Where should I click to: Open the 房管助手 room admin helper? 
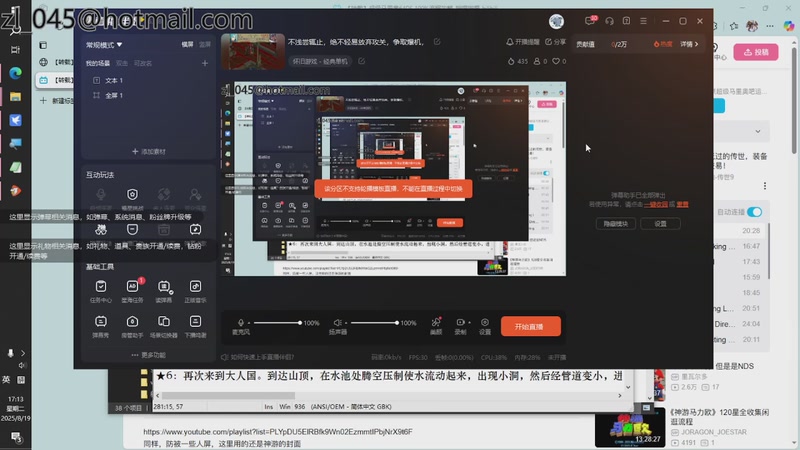pos(132,327)
